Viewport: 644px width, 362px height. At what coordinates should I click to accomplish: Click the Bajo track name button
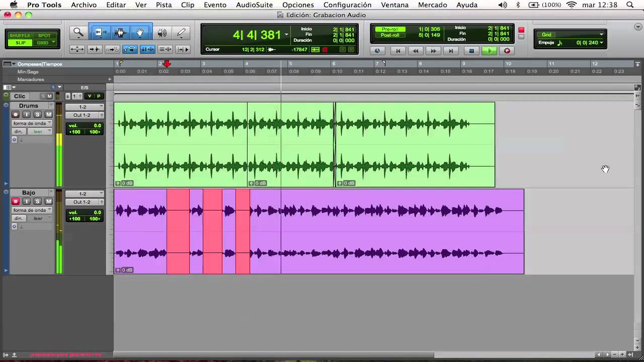[29, 193]
